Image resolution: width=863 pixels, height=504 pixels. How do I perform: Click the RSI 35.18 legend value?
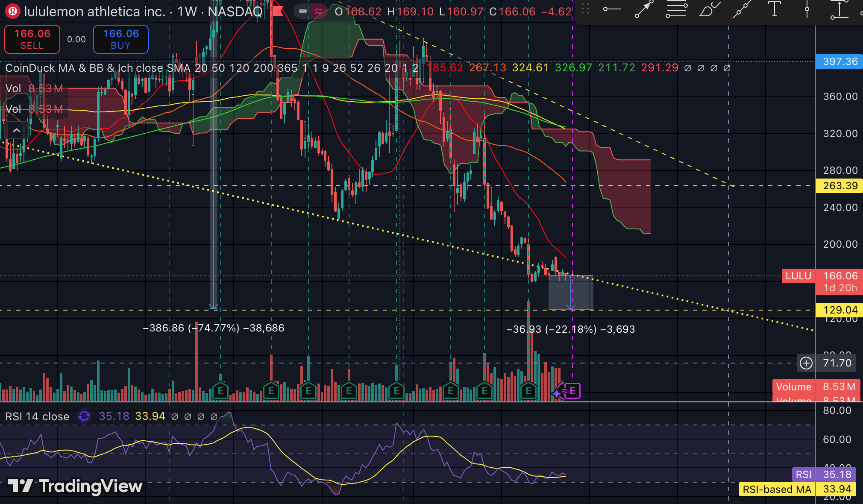point(114,416)
